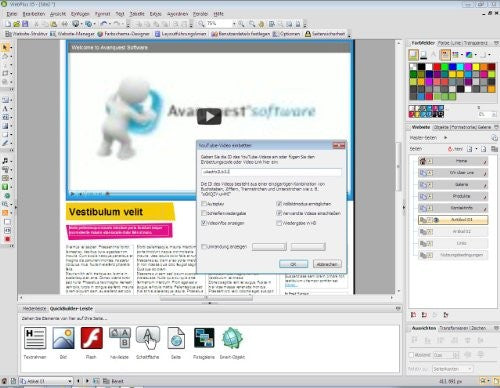Toggle the Schleifenwiedergabe checkbox
The height and width of the screenshot is (388, 500).
(x=204, y=213)
